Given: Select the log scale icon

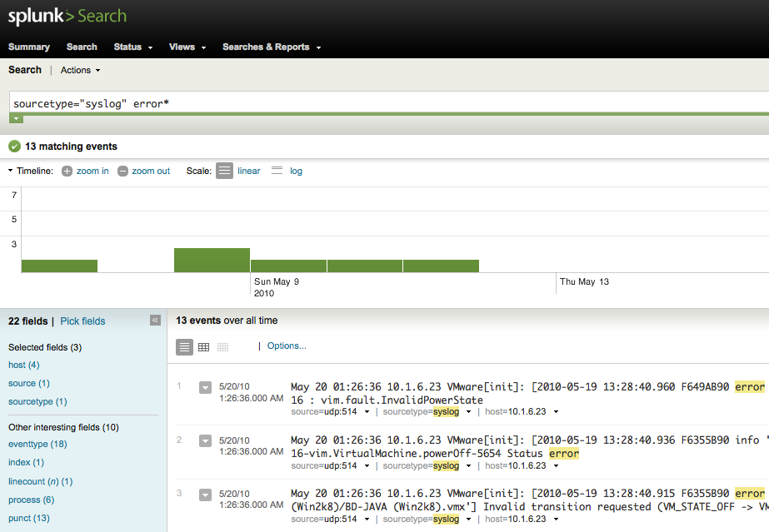Looking at the screenshot, I should click(277, 171).
